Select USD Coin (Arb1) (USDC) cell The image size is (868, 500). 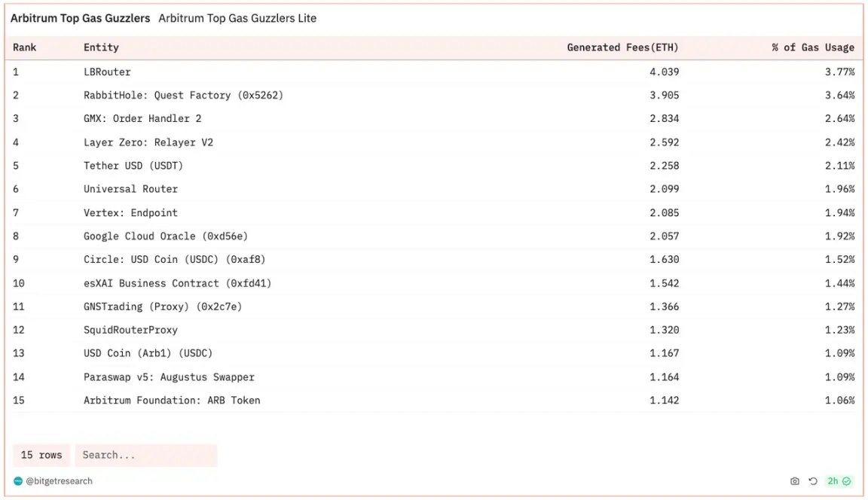(148, 353)
